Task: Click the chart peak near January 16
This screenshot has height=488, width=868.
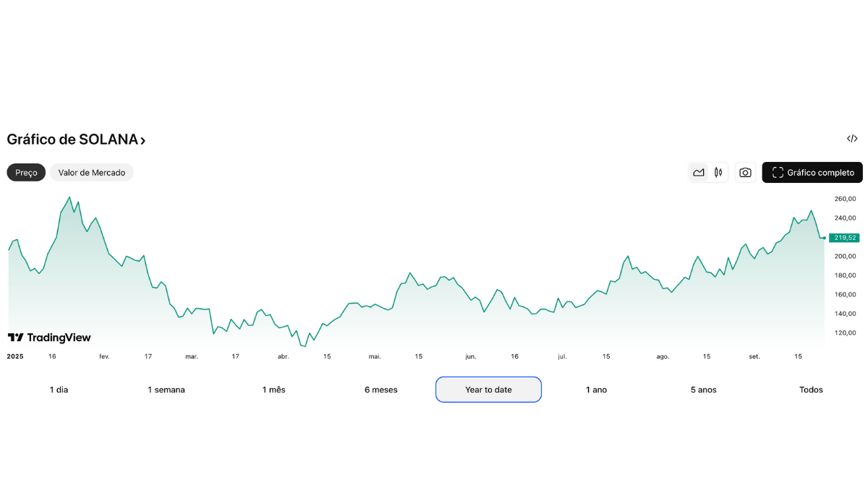Action: click(69, 197)
